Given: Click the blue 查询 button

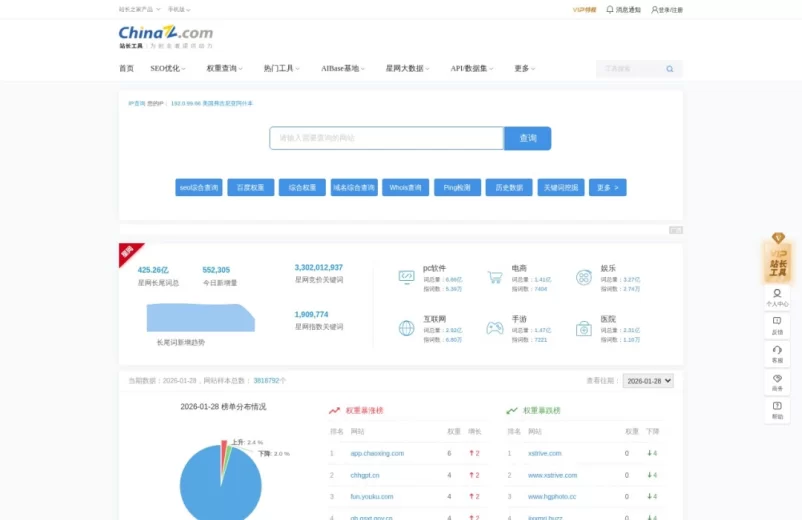Looking at the screenshot, I should (x=527, y=139).
